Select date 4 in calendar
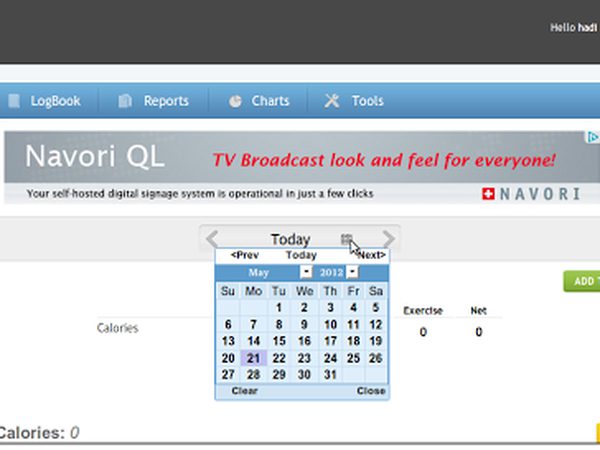The width and height of the screenshot is (600, 450). tap(353, 308)
